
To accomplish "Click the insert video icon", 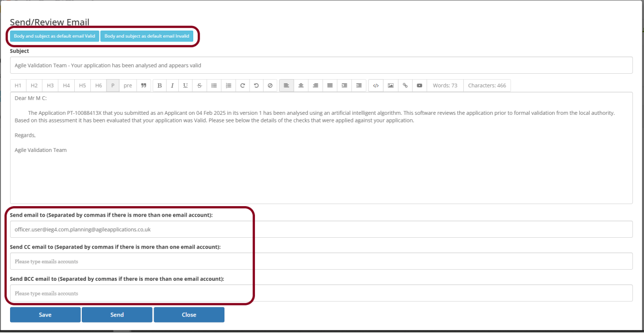I will tap(419, 86).
